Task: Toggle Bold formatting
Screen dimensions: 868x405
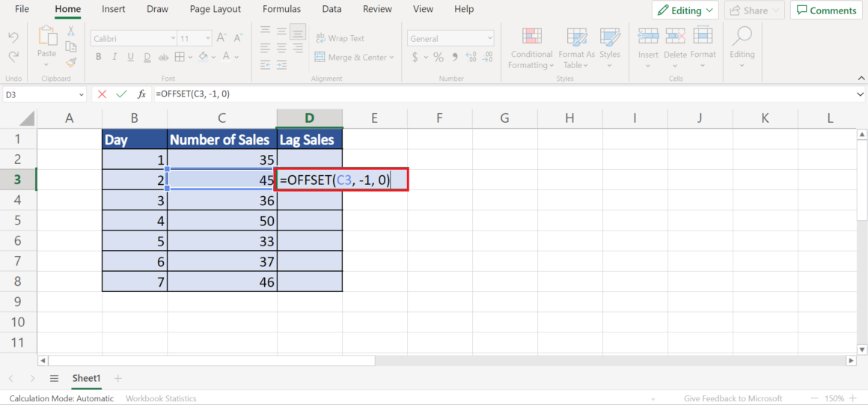Action: coord(99,58)
